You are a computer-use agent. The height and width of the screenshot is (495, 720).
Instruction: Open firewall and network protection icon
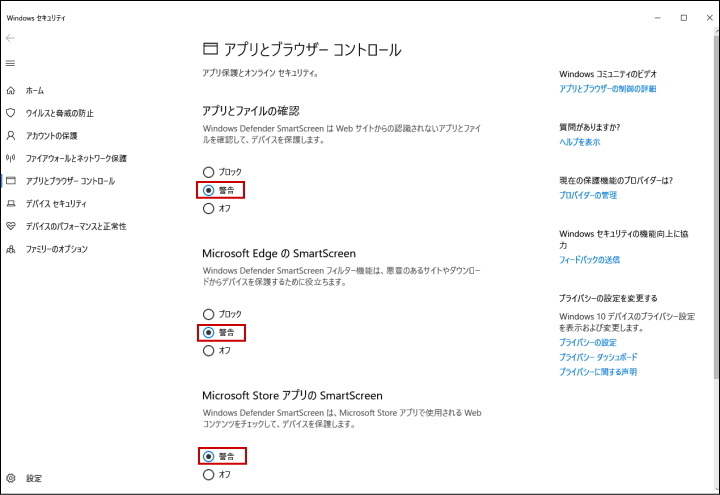11,158
